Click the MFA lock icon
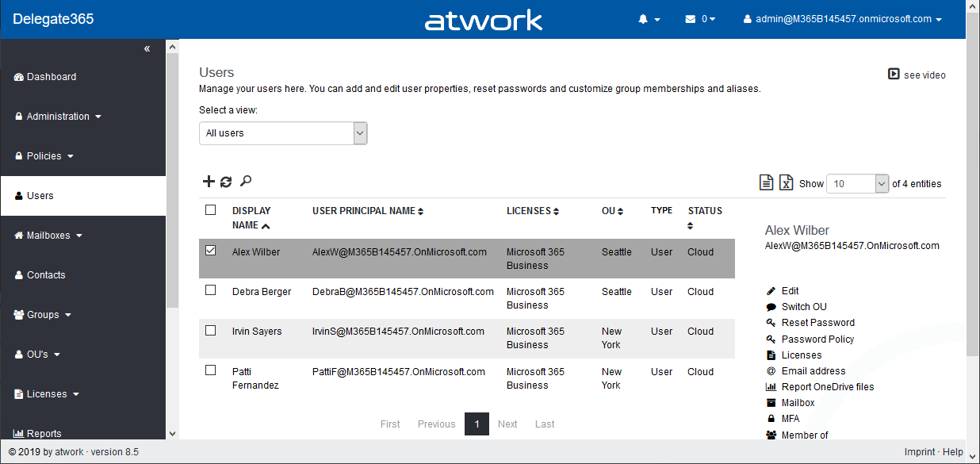 pyautogui.click(x=771, y=419)
